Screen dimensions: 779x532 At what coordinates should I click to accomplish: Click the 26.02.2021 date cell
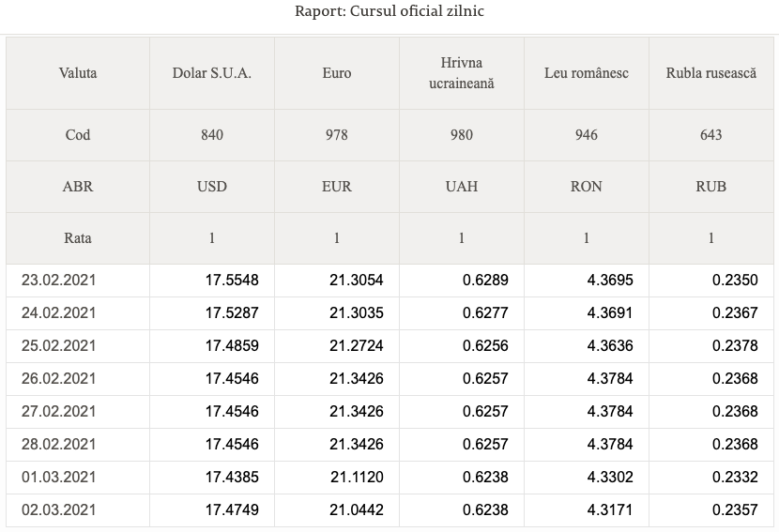tap(78, 378)
